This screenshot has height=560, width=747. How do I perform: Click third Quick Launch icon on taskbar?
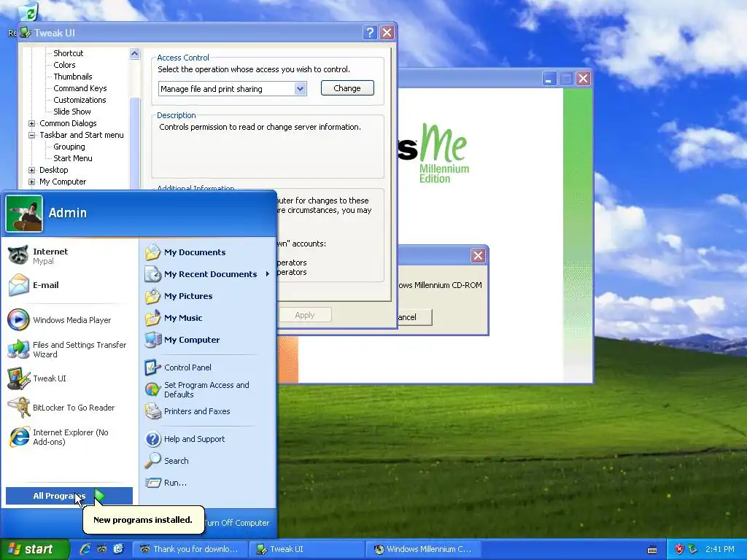(x=118, y=550)
